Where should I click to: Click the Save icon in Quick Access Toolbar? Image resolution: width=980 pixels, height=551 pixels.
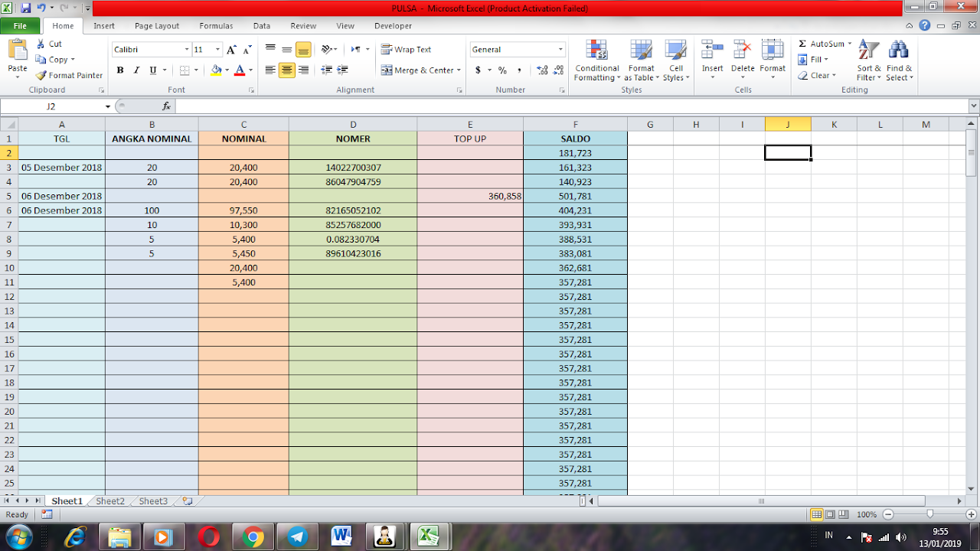pyautogui.click(x=26, y=8)
